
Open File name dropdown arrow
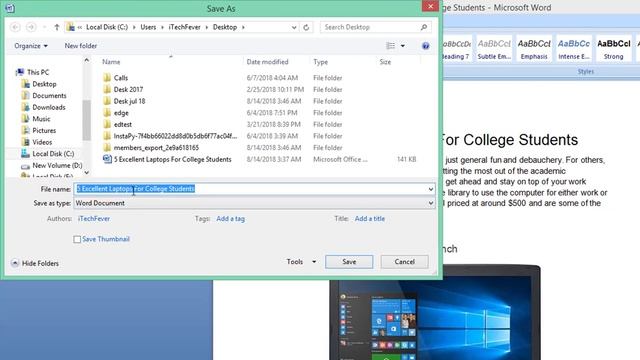(x=431, y=189)
